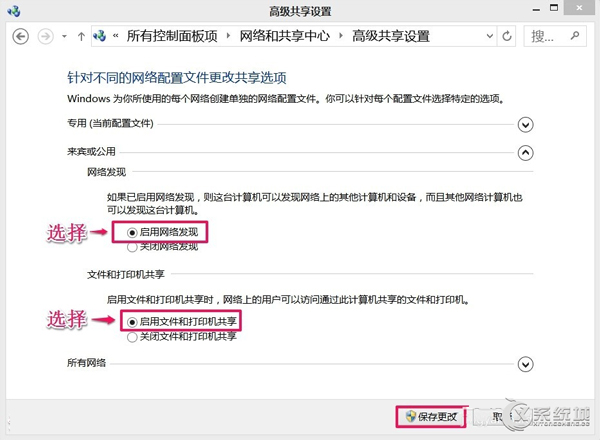Select 启用网络发现 radio button
This screenshot has height=440, width=600.
[x=132, y=233]
